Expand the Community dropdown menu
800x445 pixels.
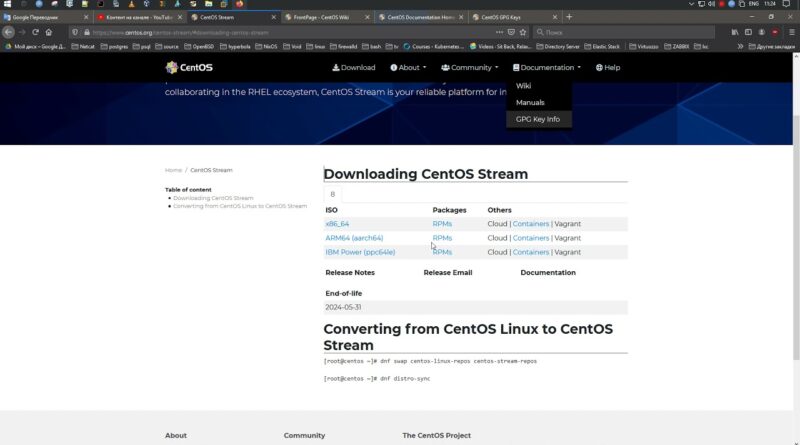469,67
